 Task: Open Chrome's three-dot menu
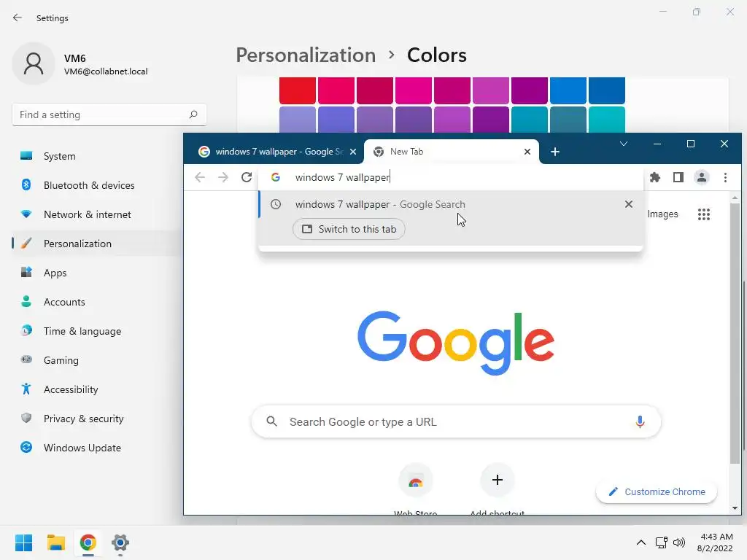coord(725,178)
